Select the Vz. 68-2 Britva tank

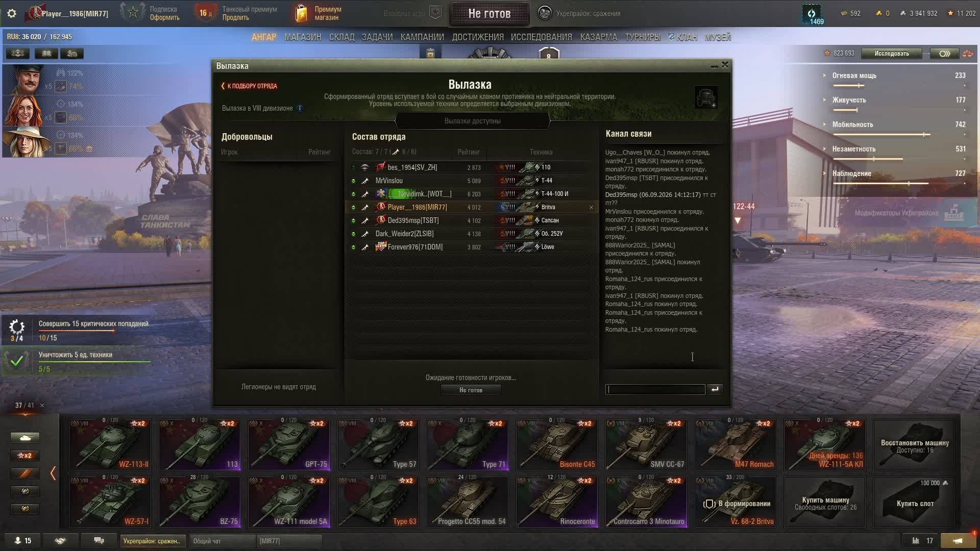click(x=735, y=501)
